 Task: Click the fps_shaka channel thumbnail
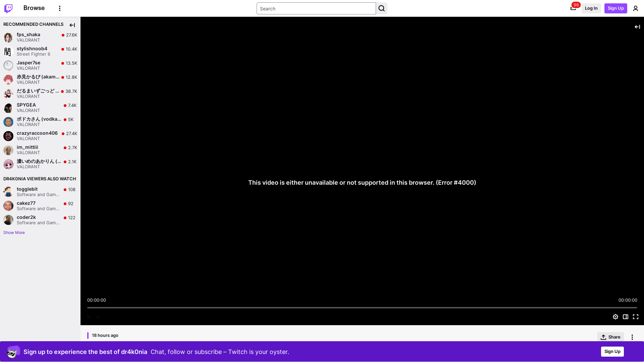pos(8,37)
